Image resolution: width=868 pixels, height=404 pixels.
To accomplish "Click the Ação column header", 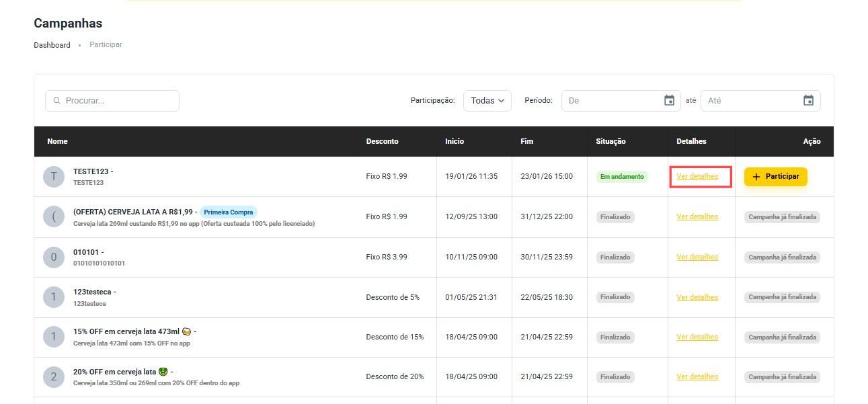I will tap(812, 141).
